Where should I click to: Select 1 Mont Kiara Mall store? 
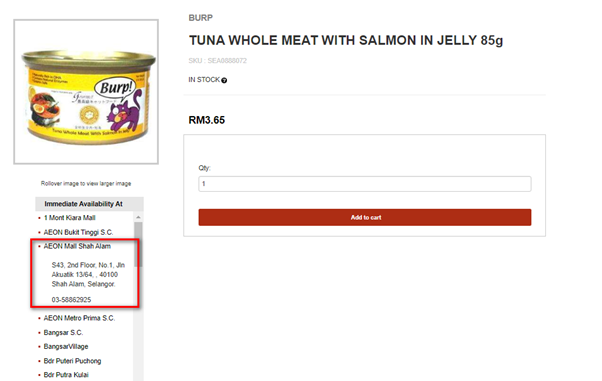pyautogui.click(x=69, y=218)
